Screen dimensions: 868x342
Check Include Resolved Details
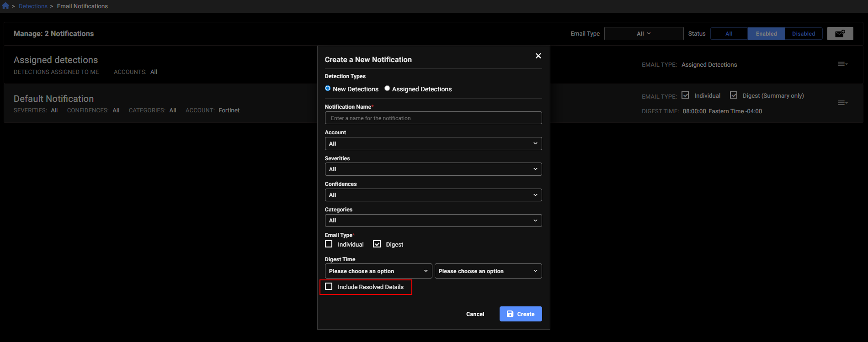(329, 286)
